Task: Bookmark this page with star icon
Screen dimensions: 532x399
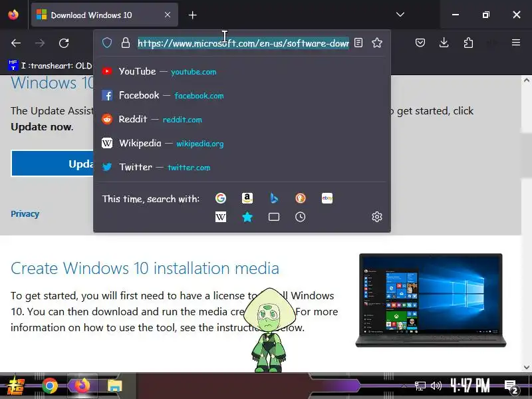Action: 377,43
